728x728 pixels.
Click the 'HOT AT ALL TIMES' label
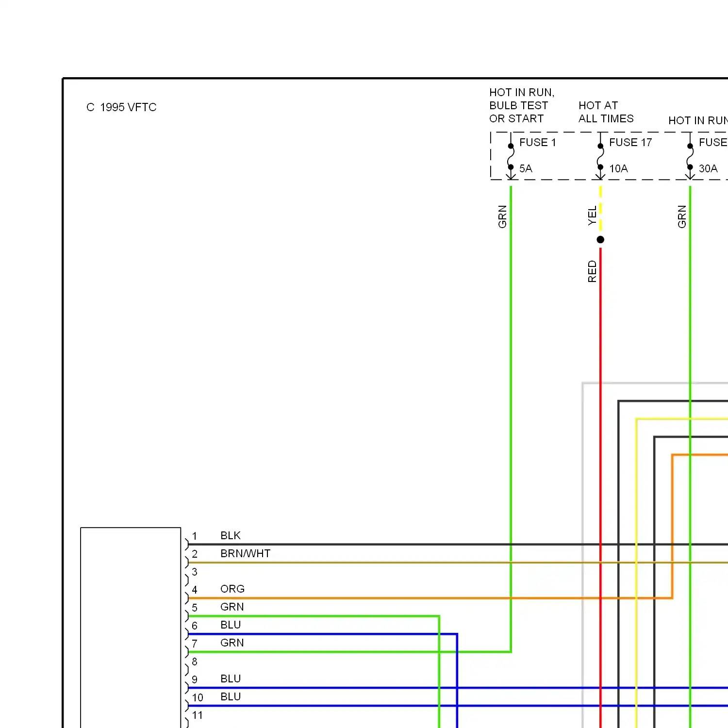coord(606,112)
